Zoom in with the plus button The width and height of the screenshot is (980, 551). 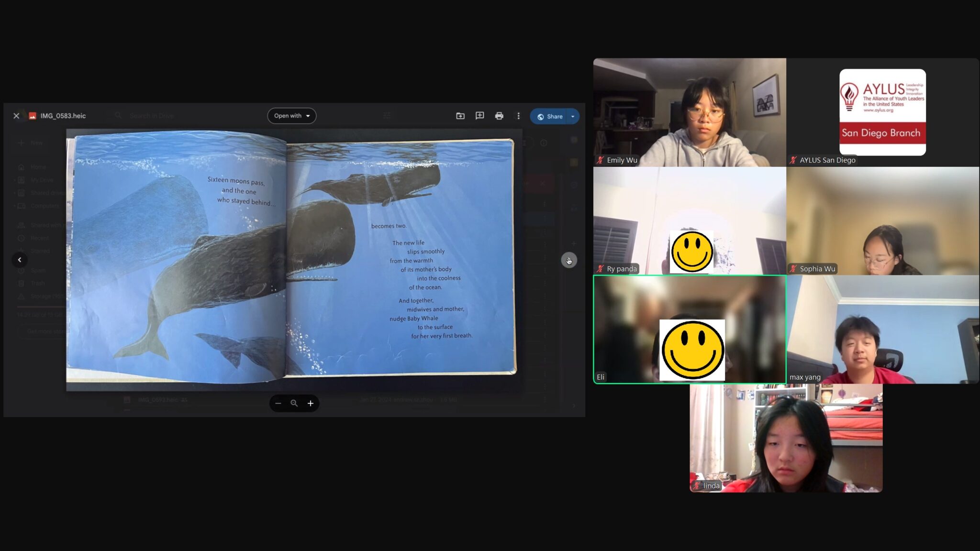click(x=311, y=403)
